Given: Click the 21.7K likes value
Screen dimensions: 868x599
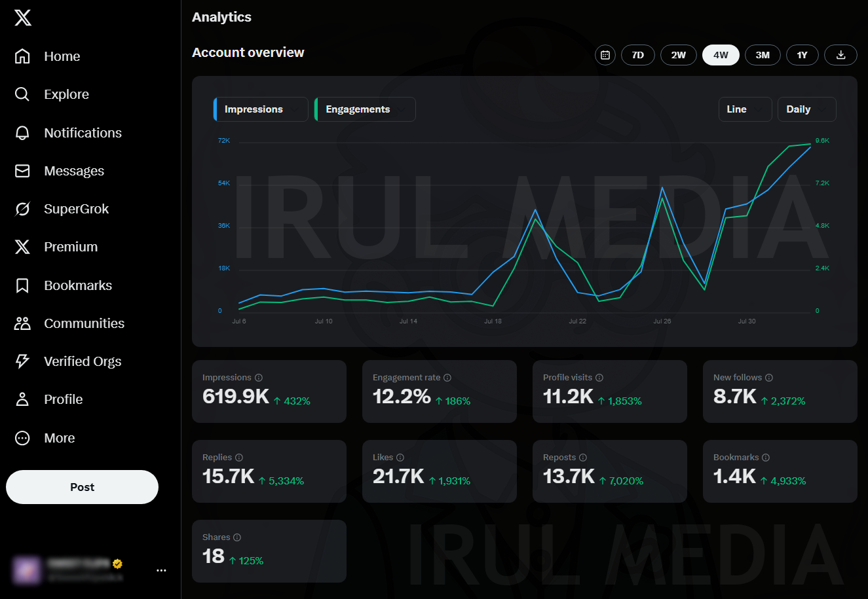Looking at the screenshot, I should click(x=398, y=476).
